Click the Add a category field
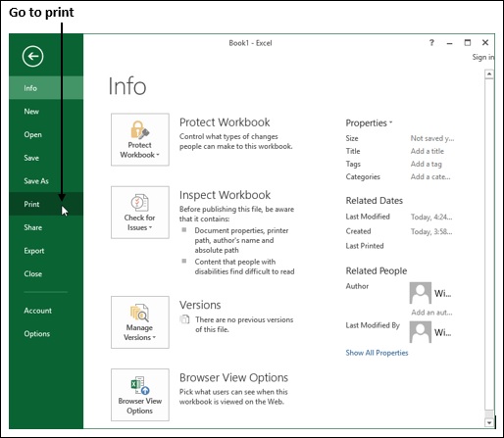The height and width of the screenshot is (438, 504). [430, 176]
